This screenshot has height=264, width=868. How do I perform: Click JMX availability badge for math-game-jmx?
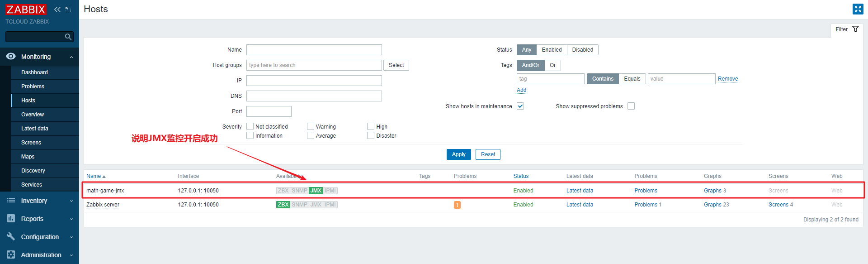pos(316,191)
